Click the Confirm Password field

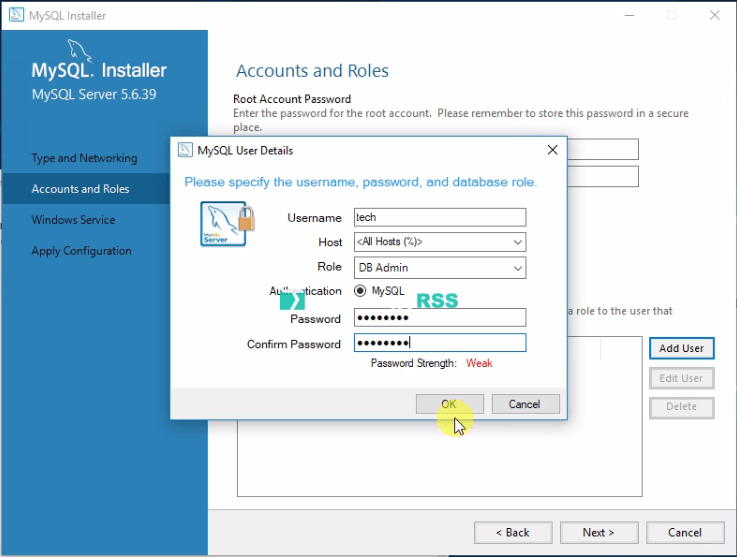pyautogui.click(x=439, y=343)
